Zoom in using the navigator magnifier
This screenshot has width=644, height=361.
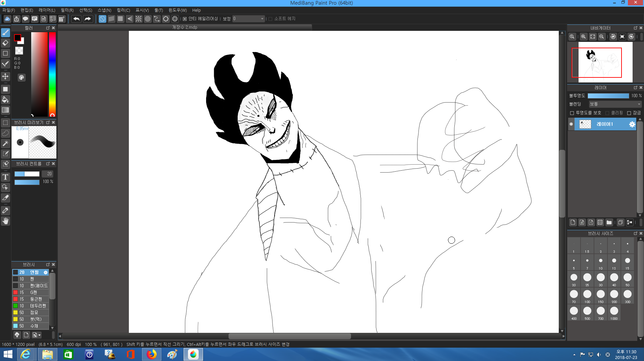click(x=584, y=37)
